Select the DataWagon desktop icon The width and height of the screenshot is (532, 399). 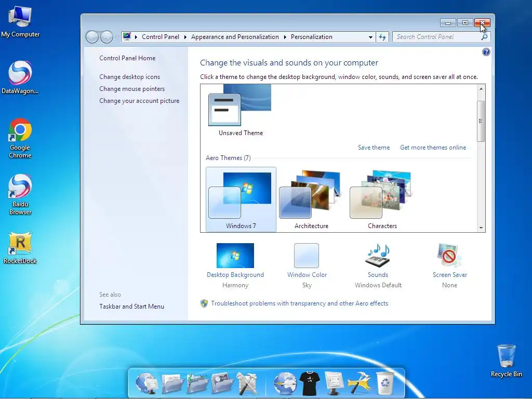pos(20,77)
